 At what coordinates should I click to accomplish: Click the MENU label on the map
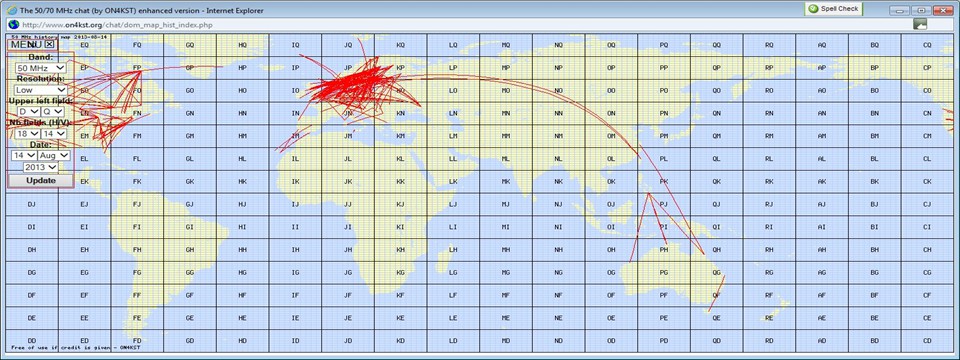26,44
